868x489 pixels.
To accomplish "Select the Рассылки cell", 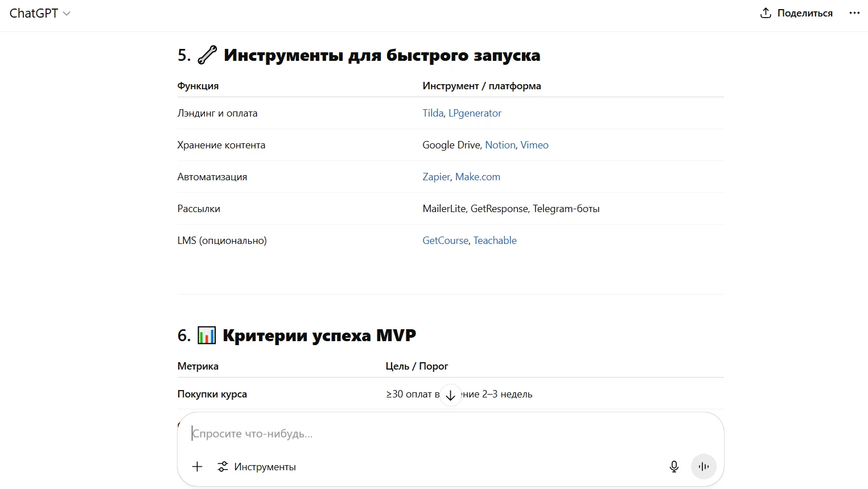I will (x=199, y=209).
